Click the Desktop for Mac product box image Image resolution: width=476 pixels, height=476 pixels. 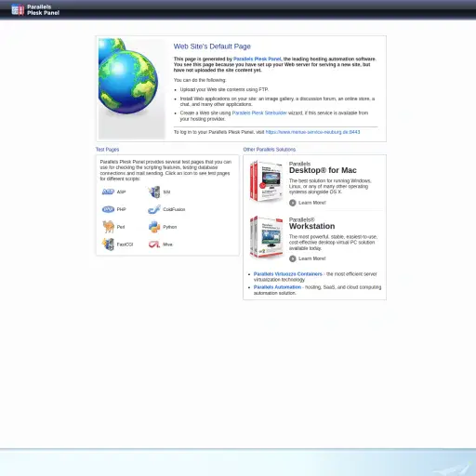[x=266, y=181]
